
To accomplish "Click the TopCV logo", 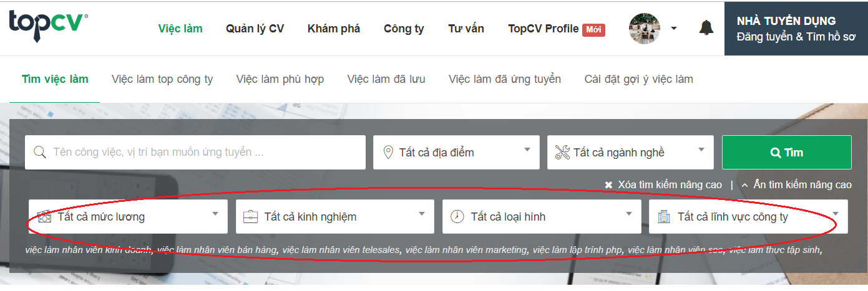I will 48,26.
